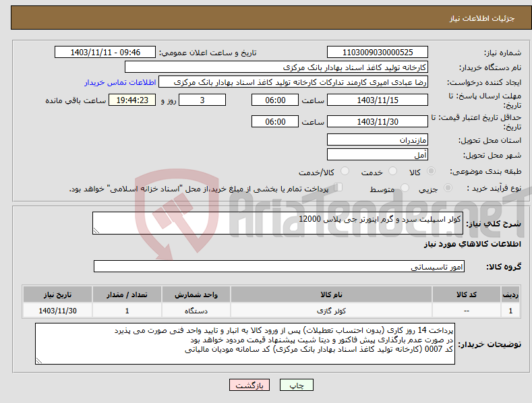Click the general description textarea کولر اسپلیت
This screenshot has height=403, width=532.
[x=278, y=223]
